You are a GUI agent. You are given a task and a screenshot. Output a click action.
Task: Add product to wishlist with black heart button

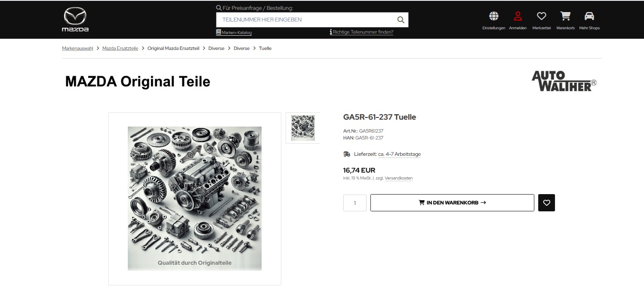[x=546, y=203]
